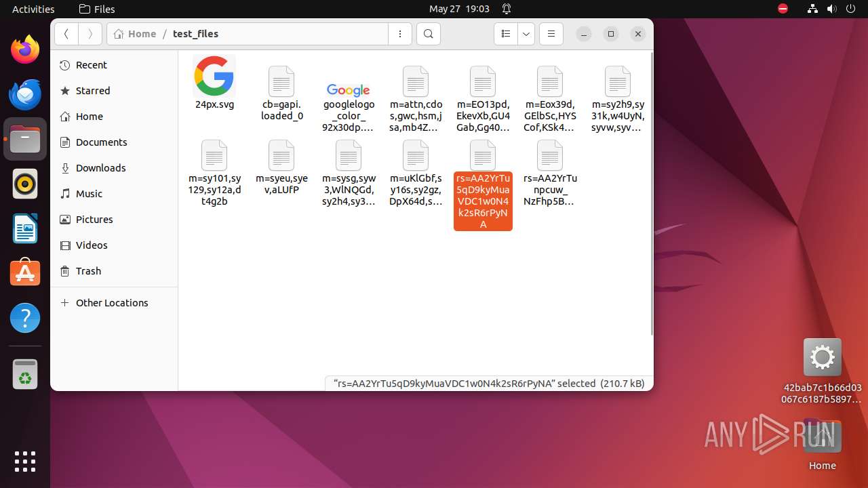Launch Rhythmbox from the dock
This screenshot has width=868, height=488.
(x=25, y=184)
